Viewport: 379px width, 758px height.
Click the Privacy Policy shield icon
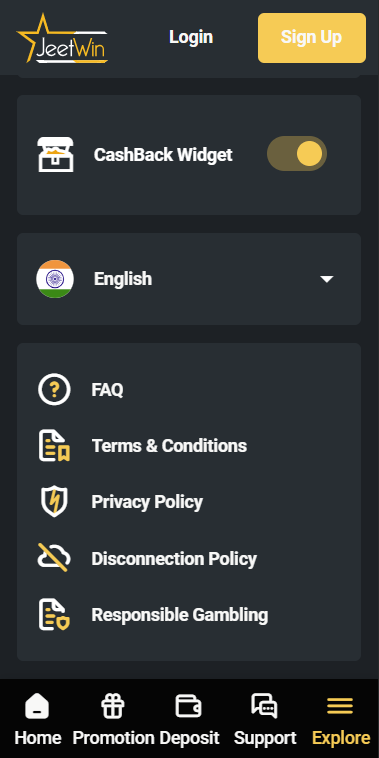[x=54, y=502]
